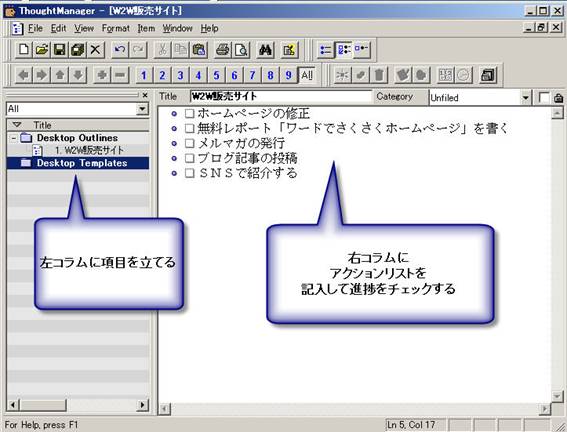
Task: Open the All filter dropdown in left panel
Action: tap(142, 109)
